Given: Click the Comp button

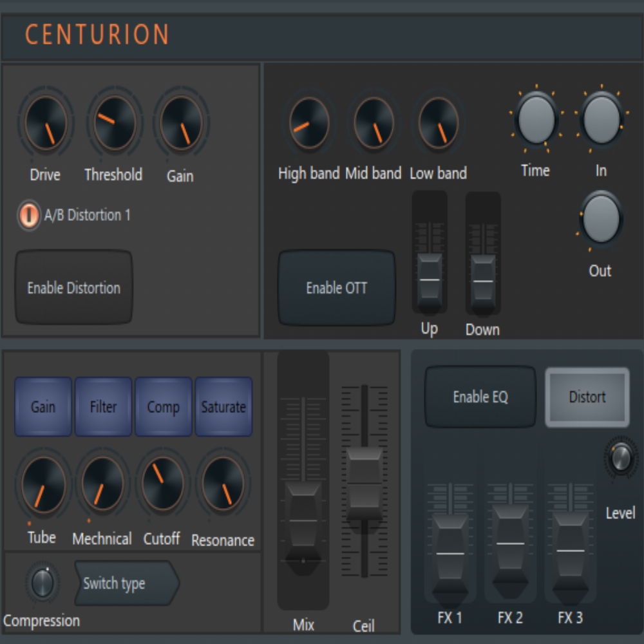Looking at the screenshot, I should pos(163,407).
